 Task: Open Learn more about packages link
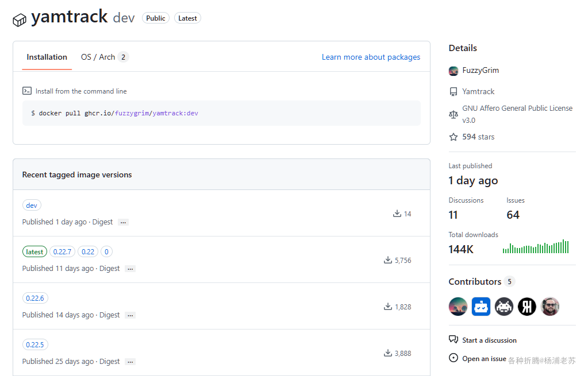[371, 57]
